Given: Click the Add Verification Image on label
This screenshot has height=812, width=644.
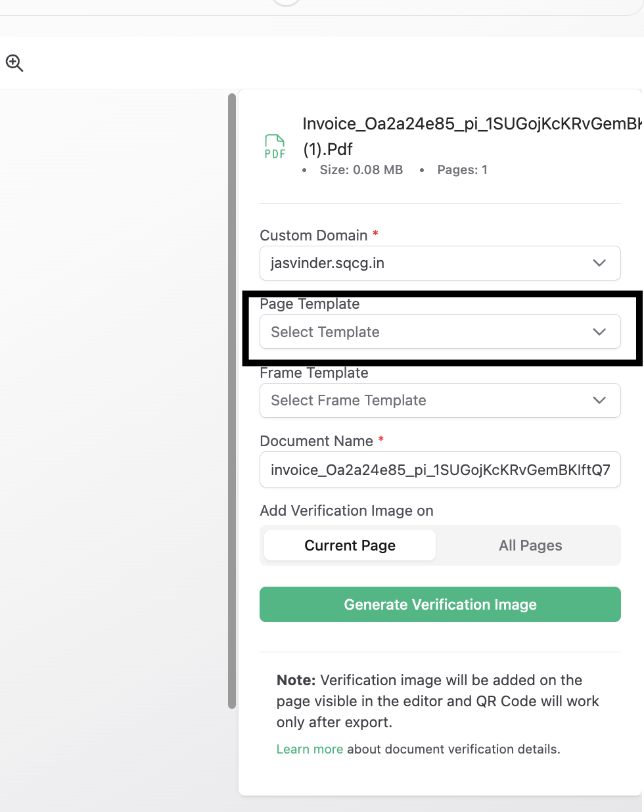Looking at the screenshot, I should click(x=346, y=510).
